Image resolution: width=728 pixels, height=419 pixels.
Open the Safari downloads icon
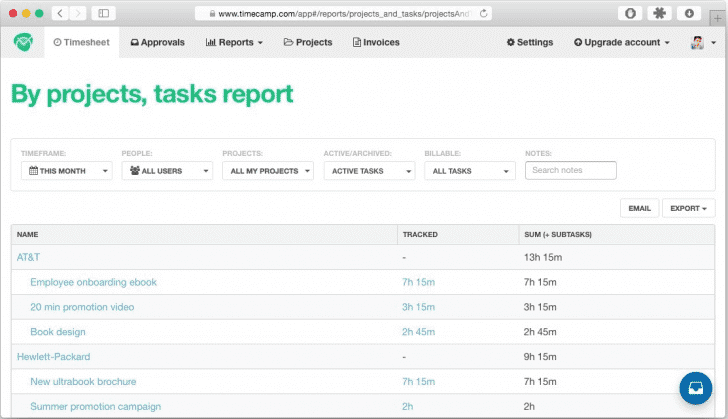click(689, 14)
